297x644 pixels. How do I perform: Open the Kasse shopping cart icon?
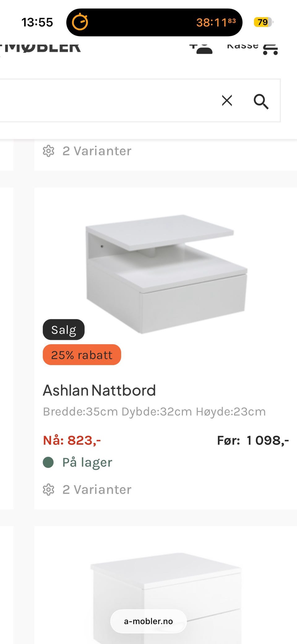click(x=270, y=49)
